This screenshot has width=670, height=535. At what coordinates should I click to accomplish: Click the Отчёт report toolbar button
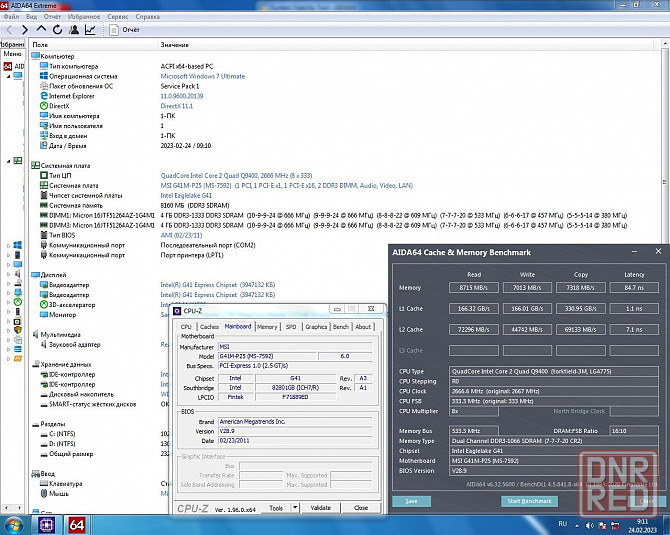[x=124, y=30]
